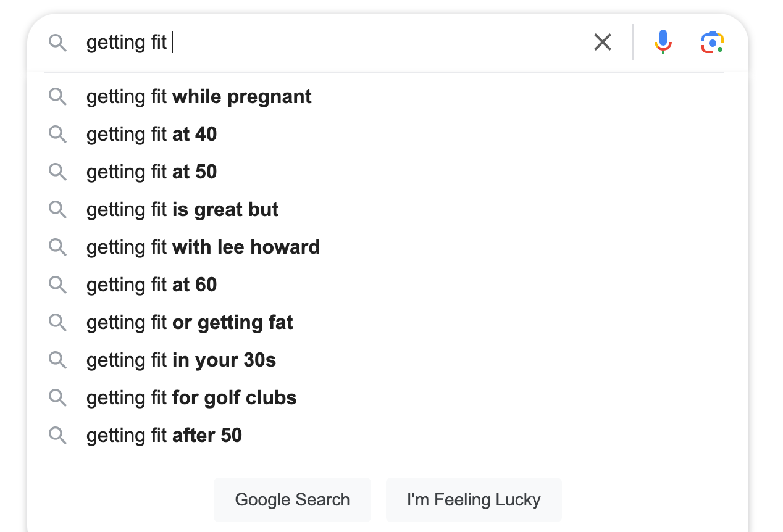Choose "getting fit with lee howard"
Viewport: 783px width, 532px height.
point(203,247)
